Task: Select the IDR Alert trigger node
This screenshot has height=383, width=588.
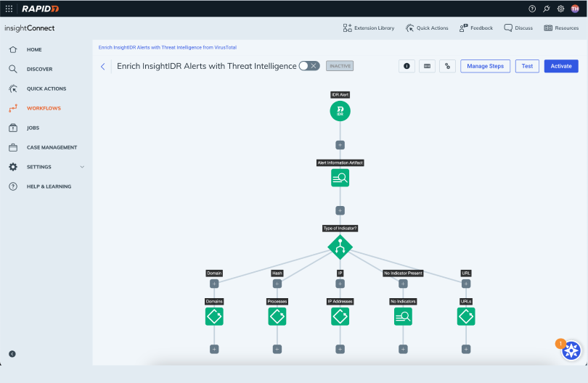Action: point(340,111)
